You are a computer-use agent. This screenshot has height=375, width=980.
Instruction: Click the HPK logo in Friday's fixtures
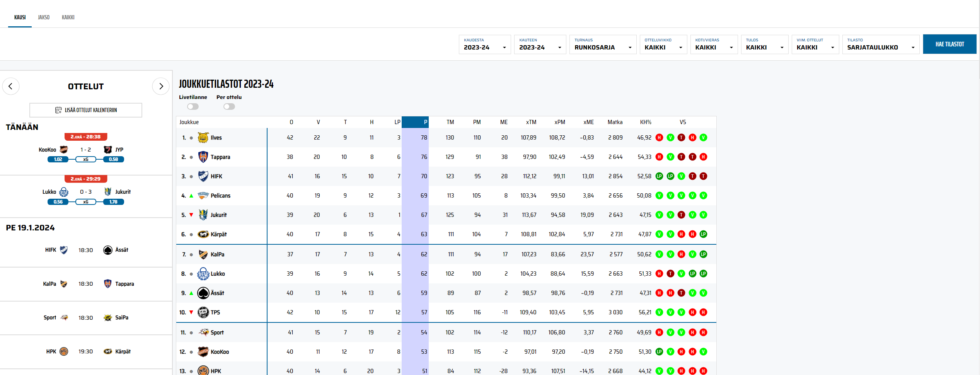pyautogui.click(x=64, y=351)
